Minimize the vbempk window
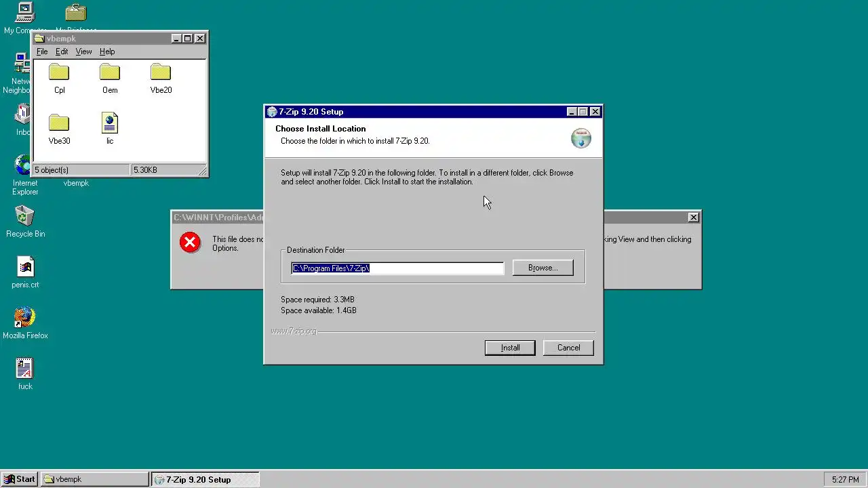 click(x=176, y=39)
